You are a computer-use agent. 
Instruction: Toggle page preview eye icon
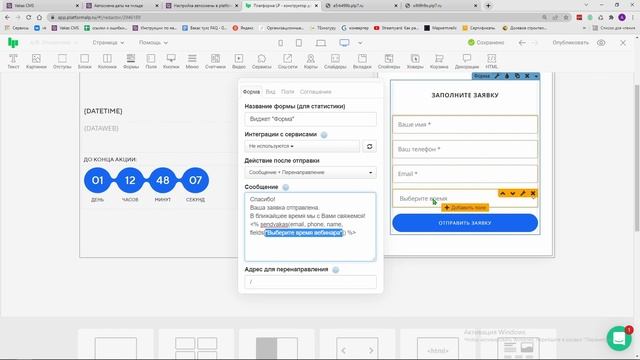601,43
